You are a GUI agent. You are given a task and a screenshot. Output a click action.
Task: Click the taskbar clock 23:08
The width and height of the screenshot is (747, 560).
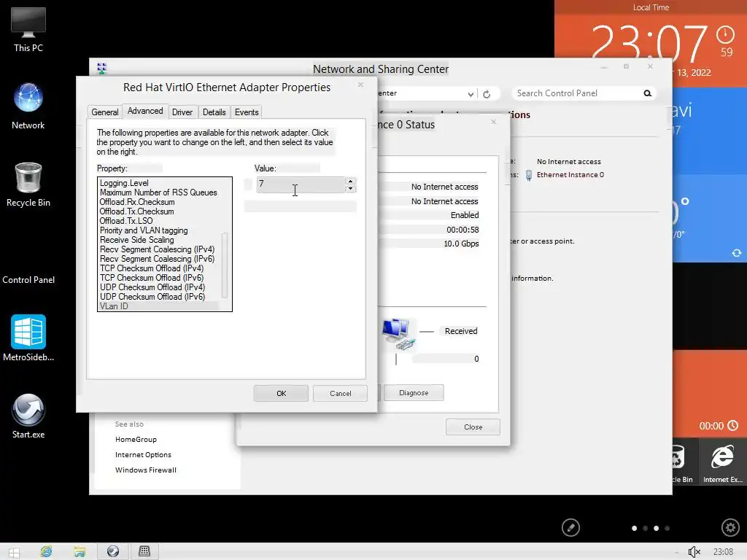tap(723, 552)
